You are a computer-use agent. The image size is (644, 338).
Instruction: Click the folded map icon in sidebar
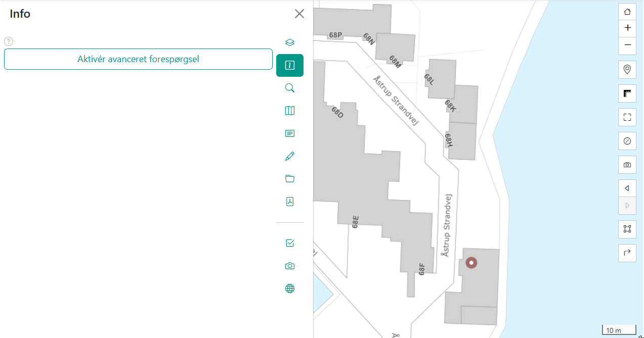(289, 111)
